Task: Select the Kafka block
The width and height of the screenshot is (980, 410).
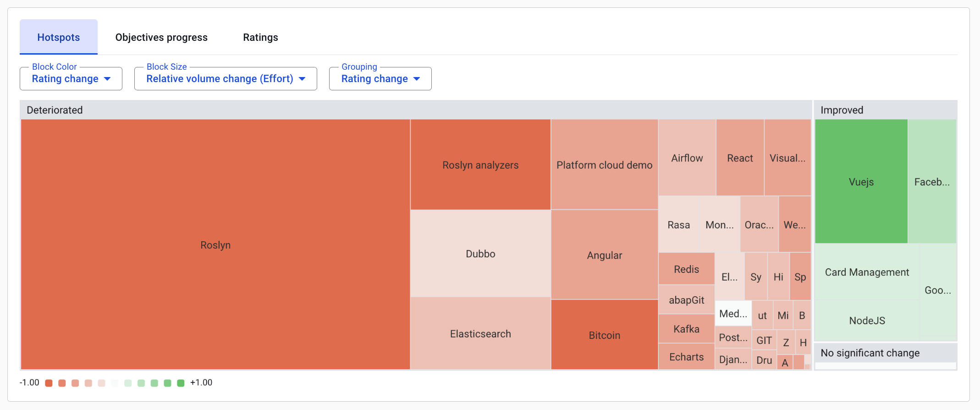Action: (686, 329)
